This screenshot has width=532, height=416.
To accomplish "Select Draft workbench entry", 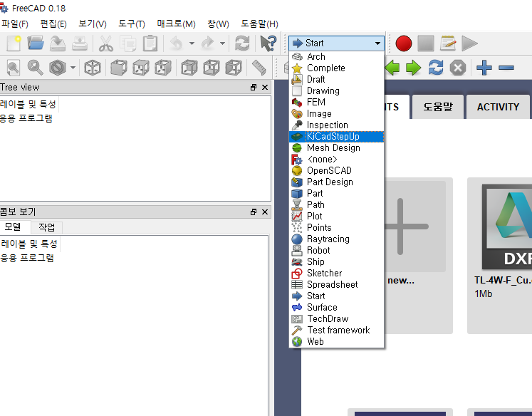I will [x=336, y=79].
